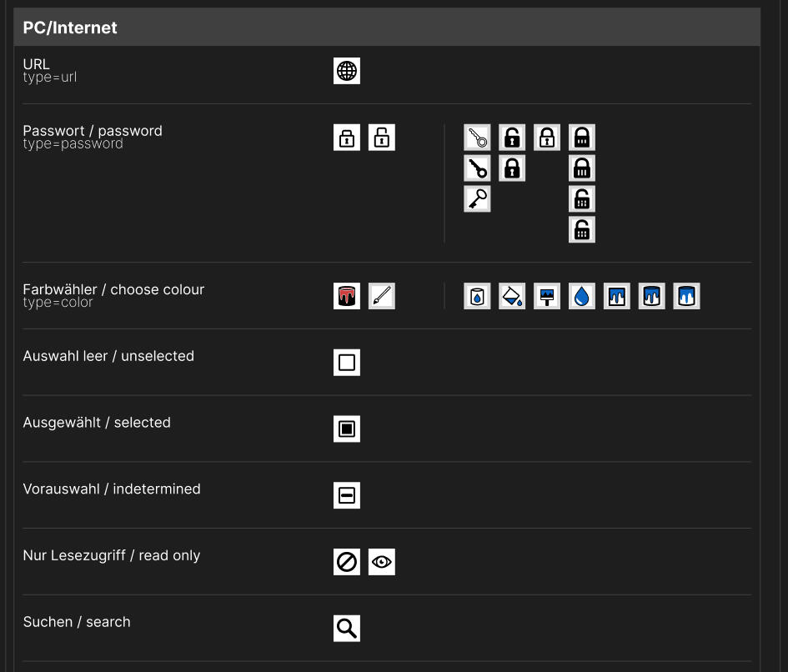Click the search magnifier icon
Viewport: 788px width, 672px height.
(x=347, y=628)
